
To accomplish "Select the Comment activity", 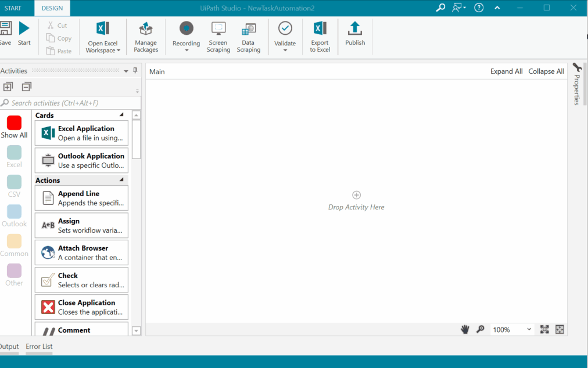I will point(81,329).
